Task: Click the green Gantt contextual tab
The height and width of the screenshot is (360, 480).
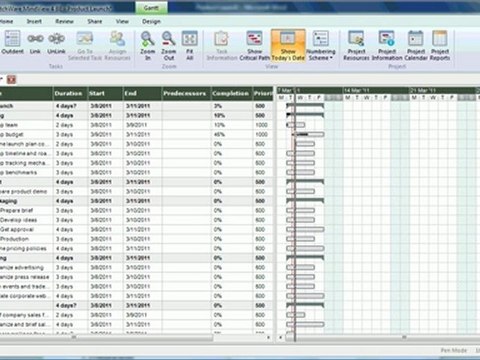Action: [x=151, y=8]
